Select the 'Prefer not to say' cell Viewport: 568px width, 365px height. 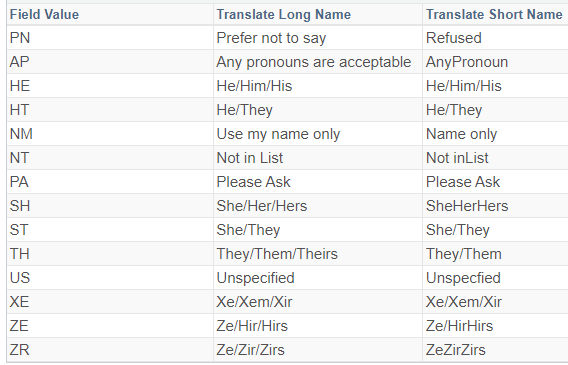click(x=318, y=38)
